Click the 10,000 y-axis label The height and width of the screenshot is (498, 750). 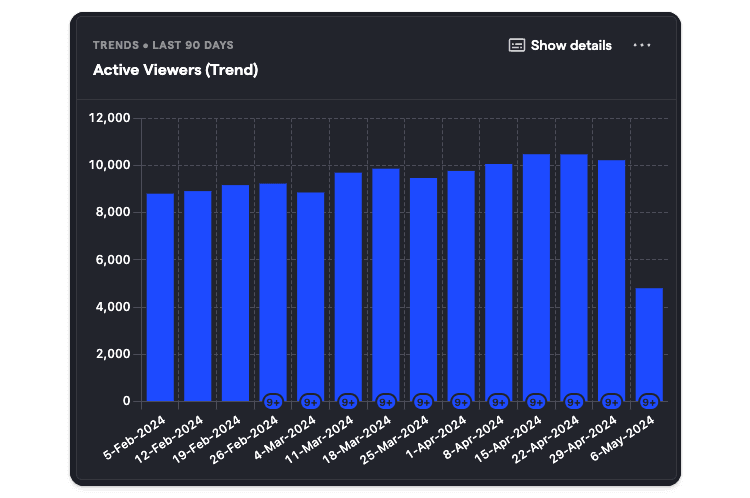click(110, 165)
